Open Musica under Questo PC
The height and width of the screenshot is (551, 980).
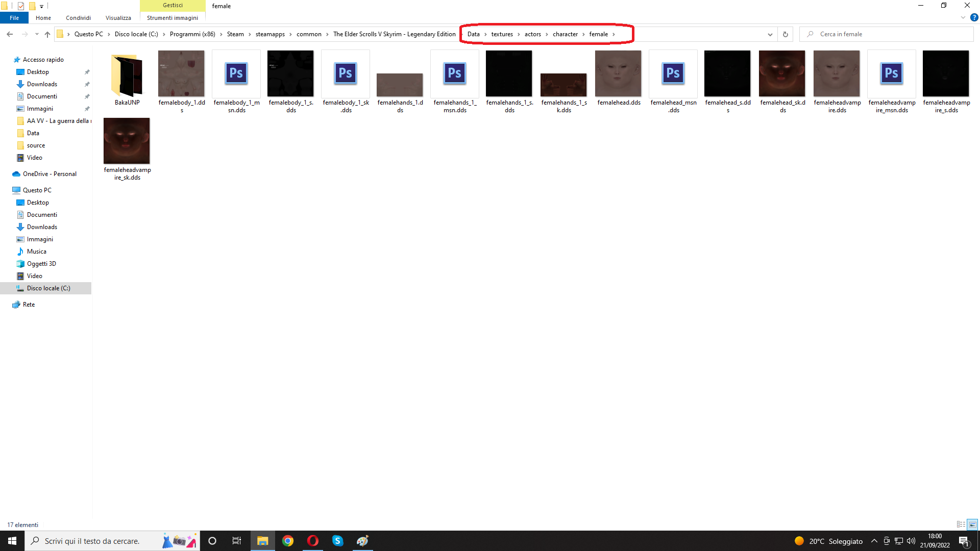36,252
